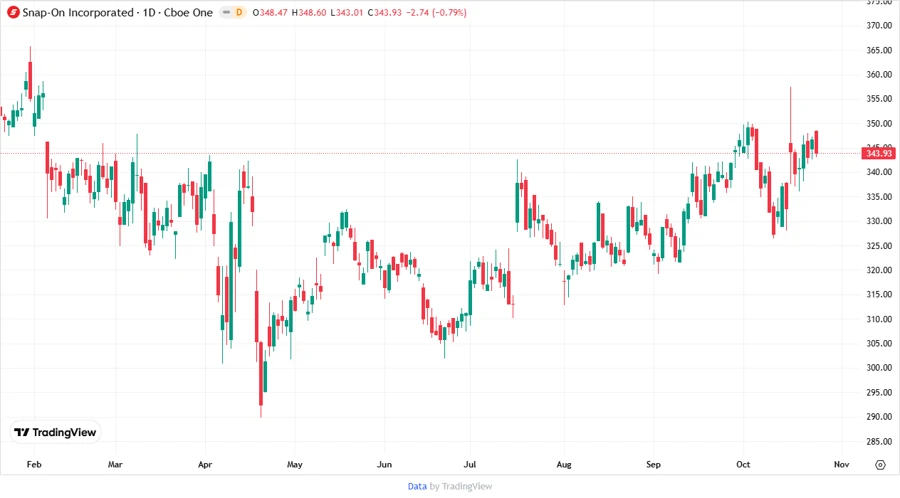Viewport: 900px width, 498px height.
Task: Select the Aug label on time axis
Action: coord(564,464)
